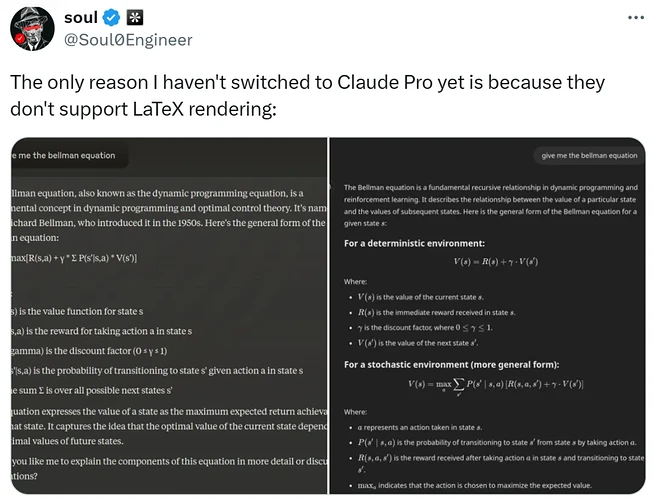Click the blue verified checkmark badge

(114, 19)
